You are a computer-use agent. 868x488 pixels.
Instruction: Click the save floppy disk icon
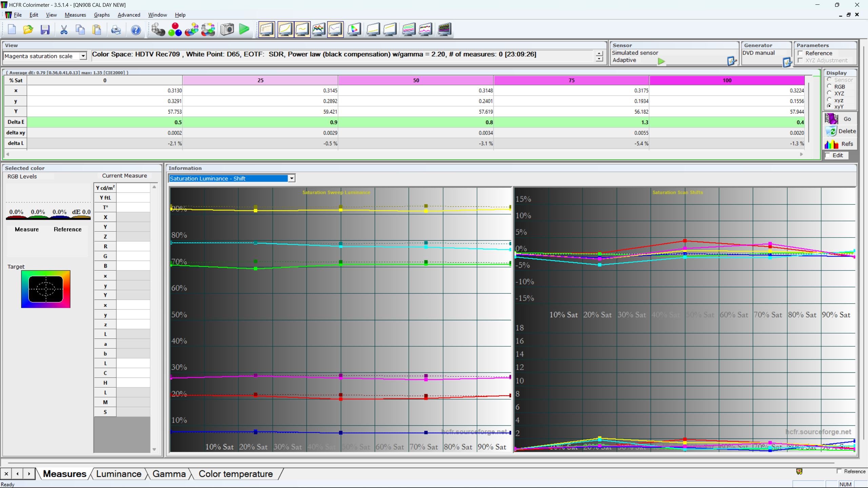[45, 29]
